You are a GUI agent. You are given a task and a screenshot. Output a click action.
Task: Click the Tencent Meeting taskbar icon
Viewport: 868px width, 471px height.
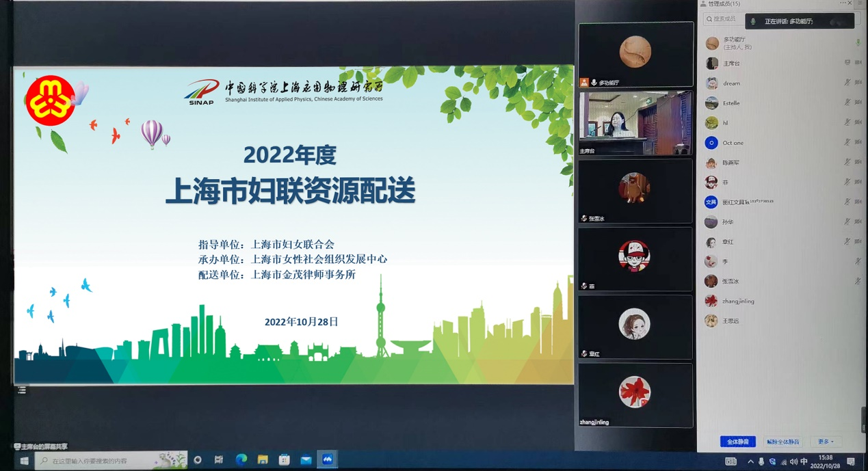(x=328, y=460)
